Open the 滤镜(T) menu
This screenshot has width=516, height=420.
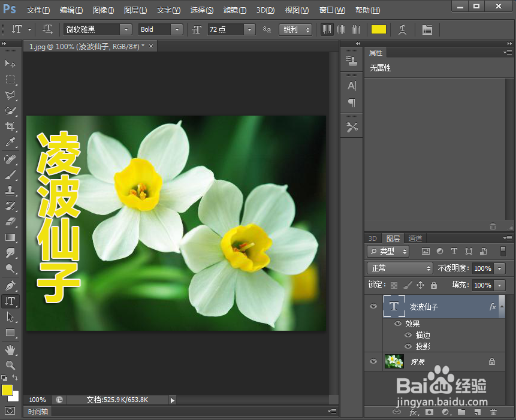coord(235,10)
